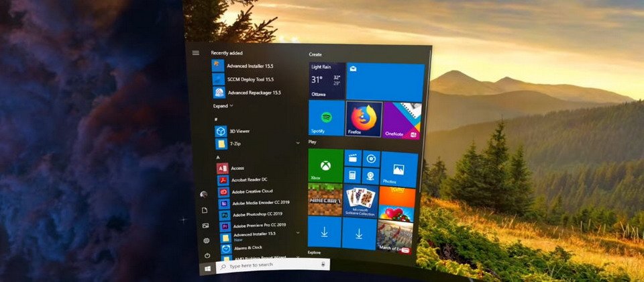Launch Firefox from the Start tiles
Screen dimensions: 644x282
tap(364, 120)
